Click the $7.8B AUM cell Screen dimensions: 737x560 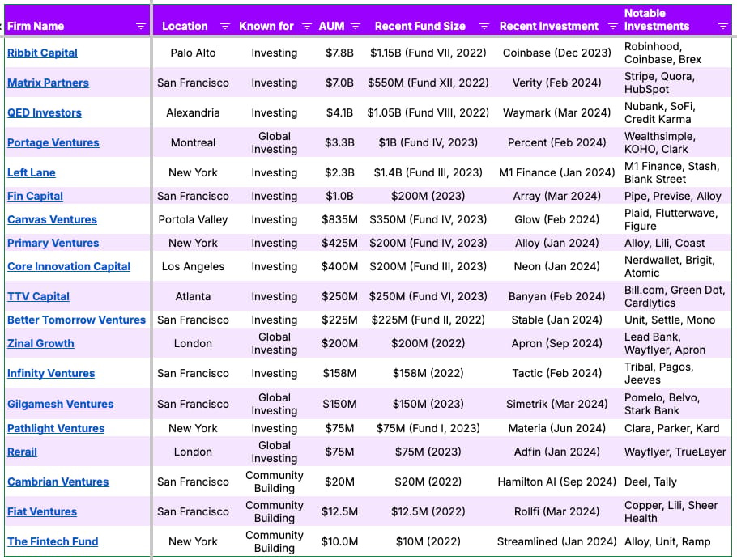tap(339, 53)
